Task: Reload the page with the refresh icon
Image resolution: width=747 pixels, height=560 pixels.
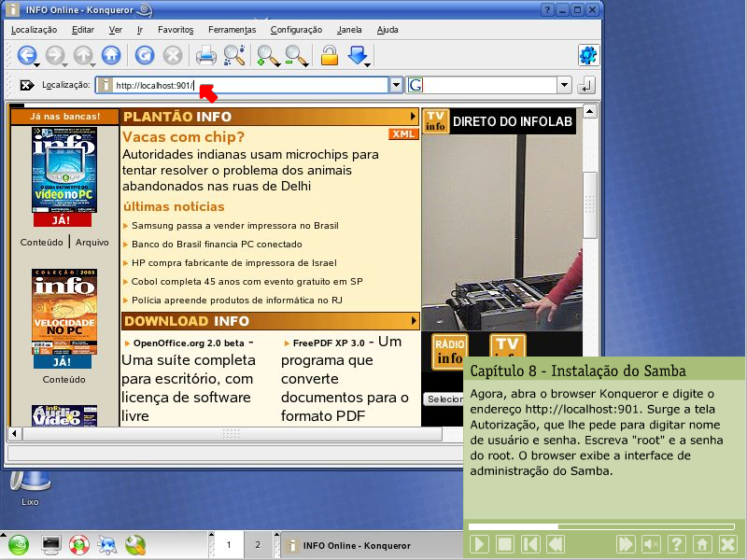Action: point(145,55)
